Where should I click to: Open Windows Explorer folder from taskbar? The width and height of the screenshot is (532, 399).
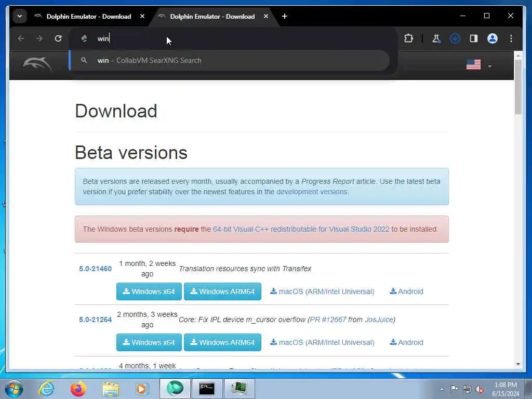111,389
